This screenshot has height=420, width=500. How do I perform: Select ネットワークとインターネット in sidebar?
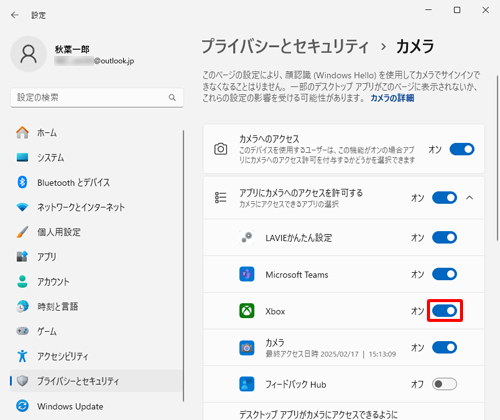[x=97, y=207]
